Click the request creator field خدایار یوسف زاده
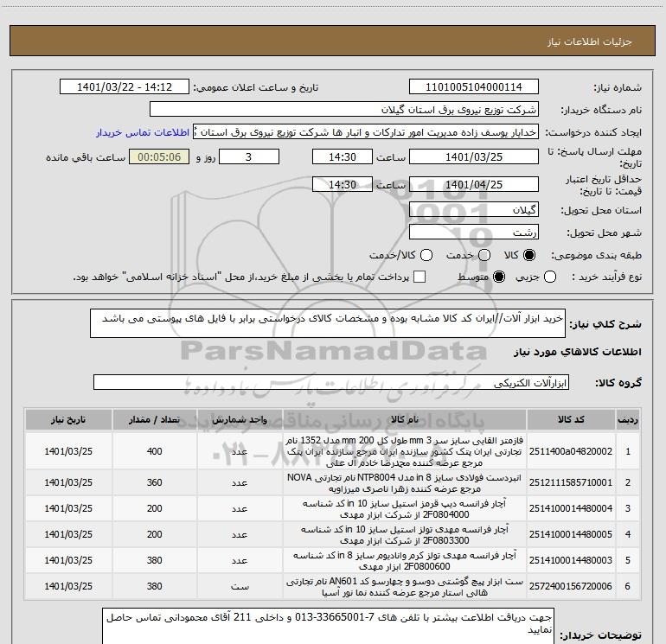 (x=366, y=132)
